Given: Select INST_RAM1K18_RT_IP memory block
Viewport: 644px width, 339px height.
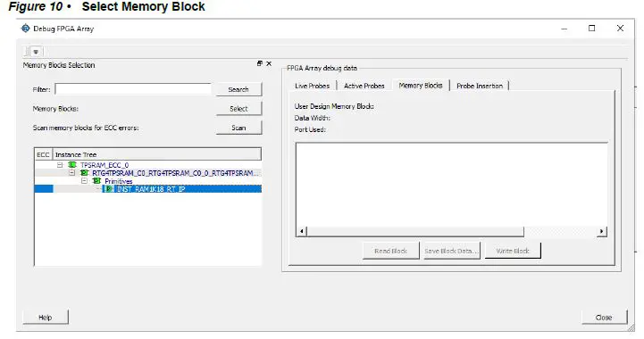Looking at the screenshot, I should (151, 189).
